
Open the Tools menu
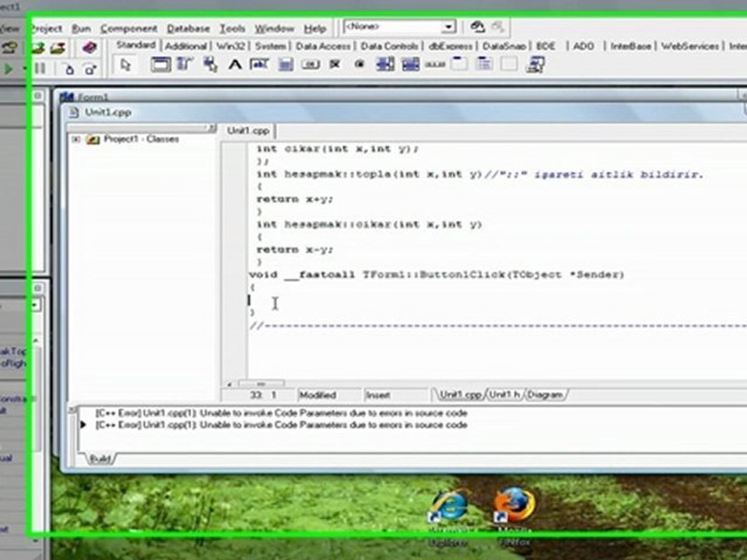point(233,29)
